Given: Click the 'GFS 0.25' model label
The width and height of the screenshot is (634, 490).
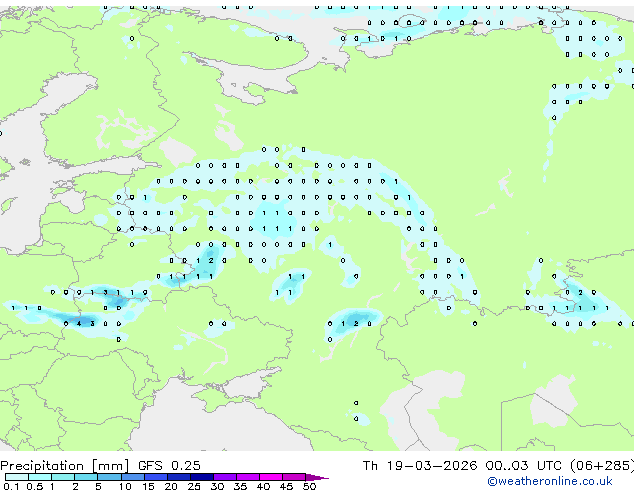Looking at the screenshot, I should [x=169, y=466].
